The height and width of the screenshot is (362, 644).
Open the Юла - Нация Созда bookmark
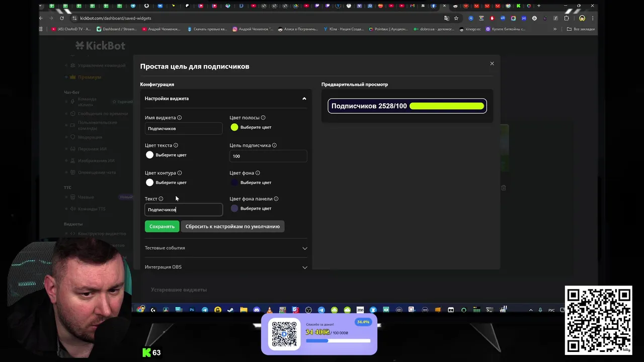(344, 29)
